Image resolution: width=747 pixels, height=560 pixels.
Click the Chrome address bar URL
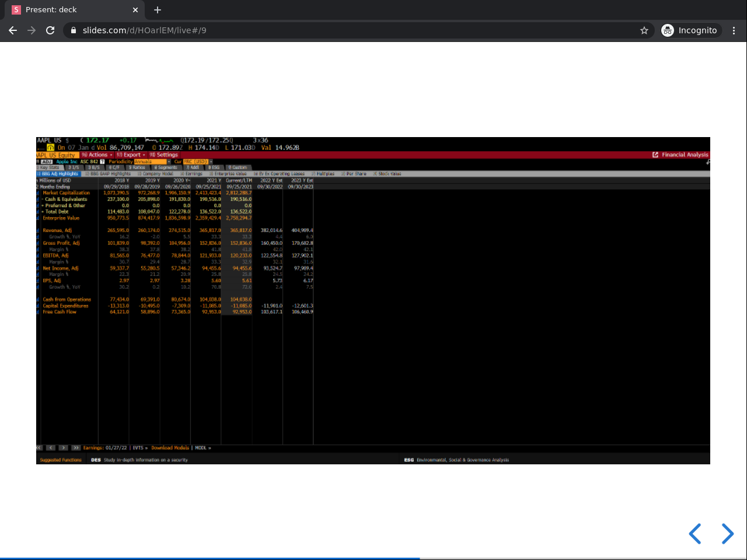(x=145, y=30)
